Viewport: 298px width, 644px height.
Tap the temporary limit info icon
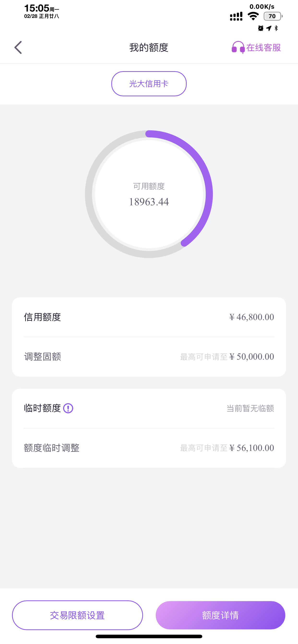click(x=68, y=408)
